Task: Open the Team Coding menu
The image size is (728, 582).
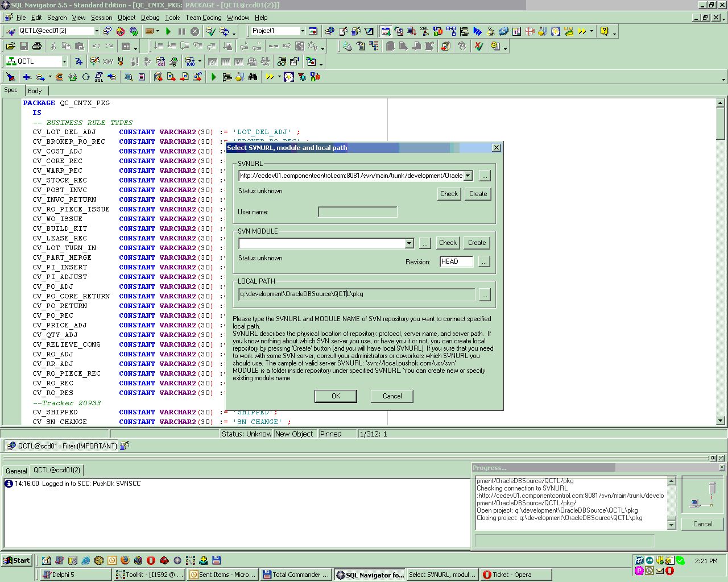Action: [204, 18]
